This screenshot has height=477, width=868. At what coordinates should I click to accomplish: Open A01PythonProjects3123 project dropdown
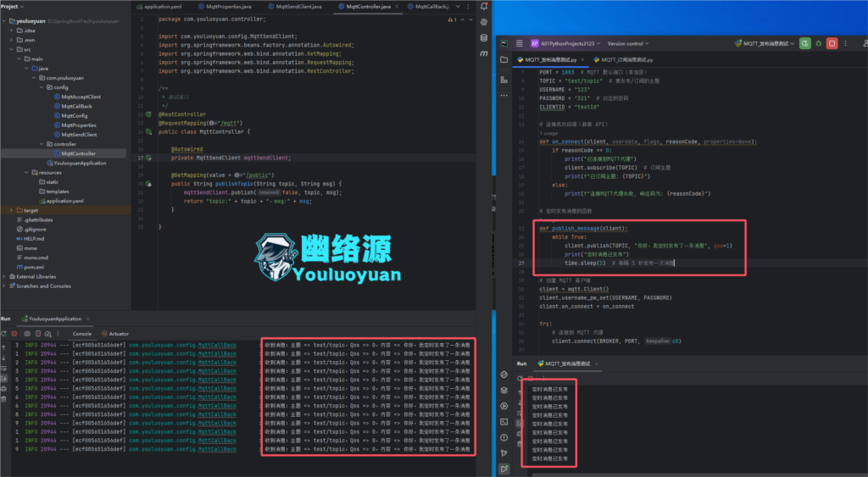click(565, 43)
